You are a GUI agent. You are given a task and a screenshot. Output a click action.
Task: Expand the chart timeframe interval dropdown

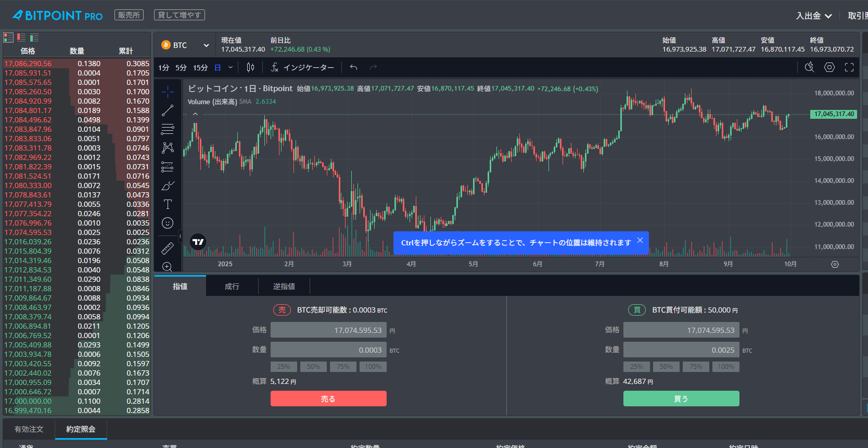(x=231, y=67)
